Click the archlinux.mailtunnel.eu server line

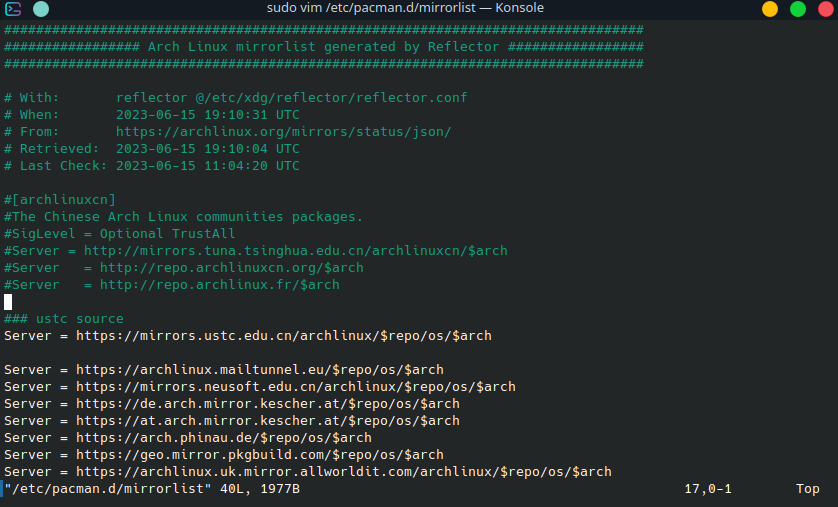point(223,370)
